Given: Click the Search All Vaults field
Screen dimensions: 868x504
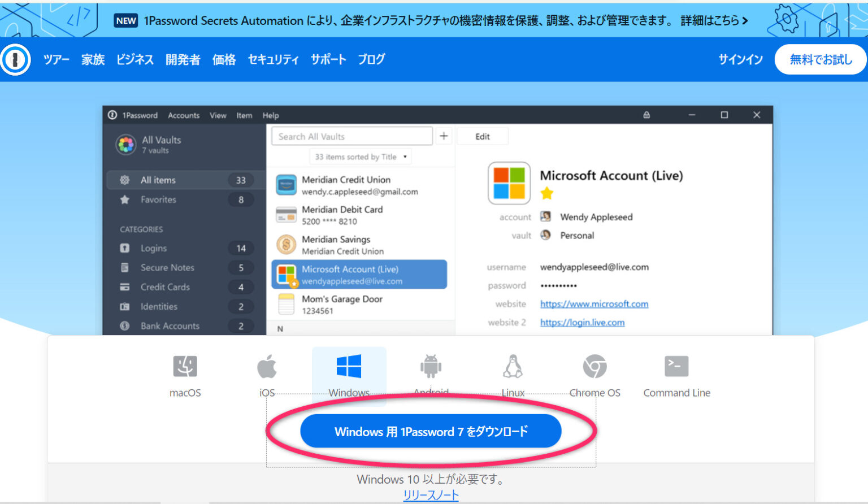Looking at the screenshot, I should [352, 136].
